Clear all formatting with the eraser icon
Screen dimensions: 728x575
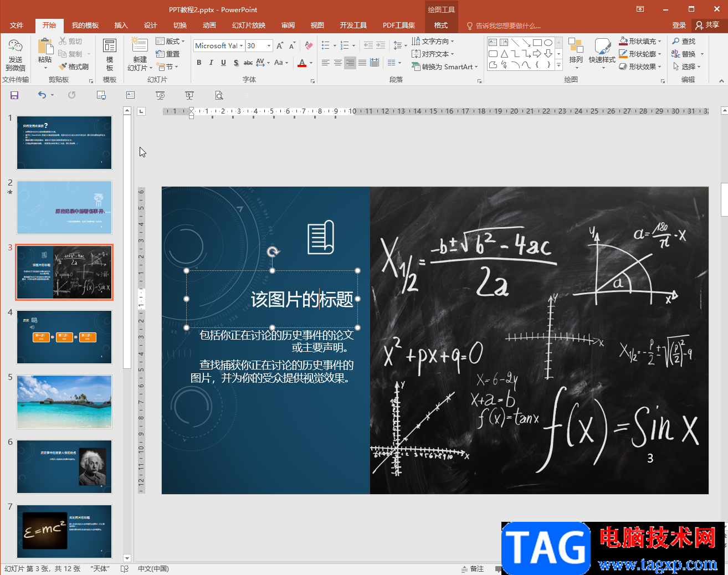click(x=309, y=45)
